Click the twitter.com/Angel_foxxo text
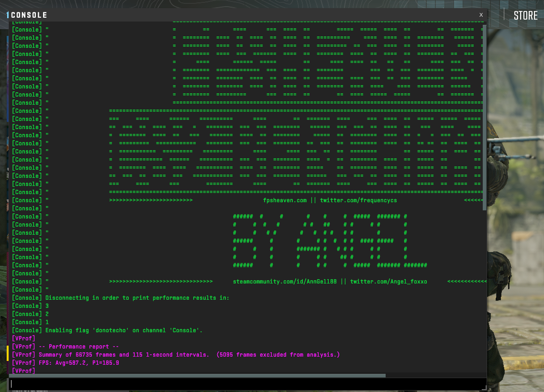The image size is (544, 392). 388,282
